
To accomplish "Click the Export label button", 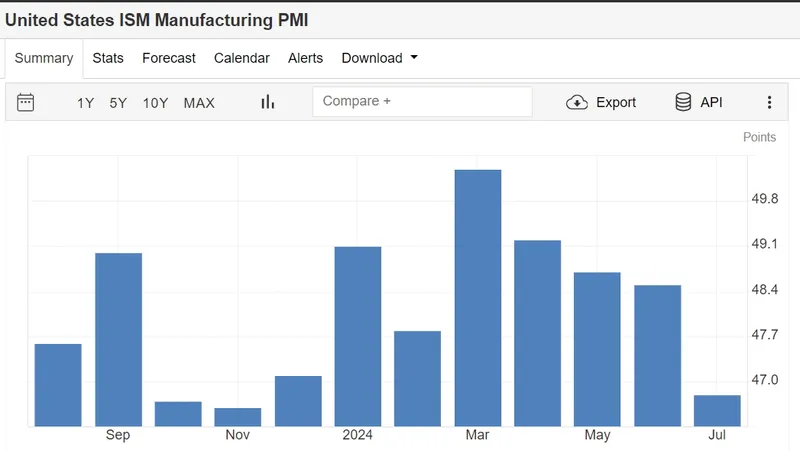I will pyautogui.click(x=616, y=102).
